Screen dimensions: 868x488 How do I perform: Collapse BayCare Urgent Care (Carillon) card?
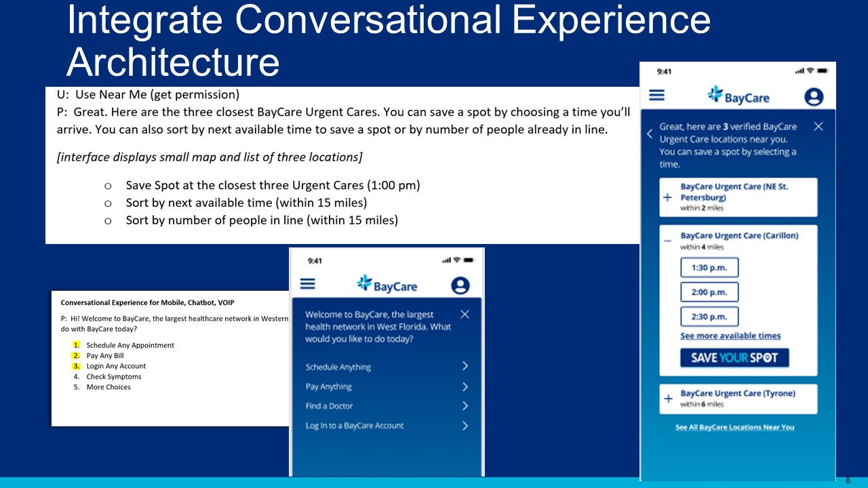tap(667, 241)
